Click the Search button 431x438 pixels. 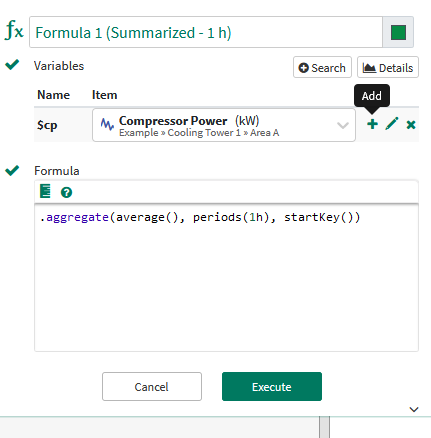[322, 67]
